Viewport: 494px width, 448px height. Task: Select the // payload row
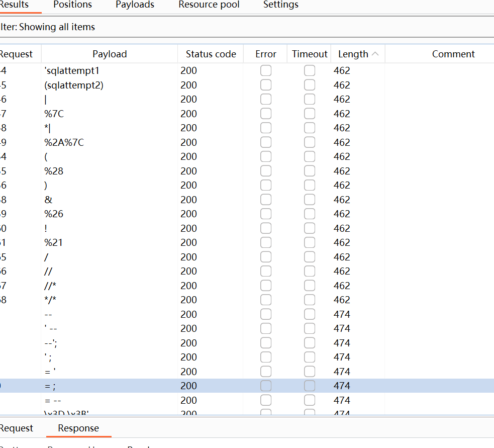[x=247, y=271]
